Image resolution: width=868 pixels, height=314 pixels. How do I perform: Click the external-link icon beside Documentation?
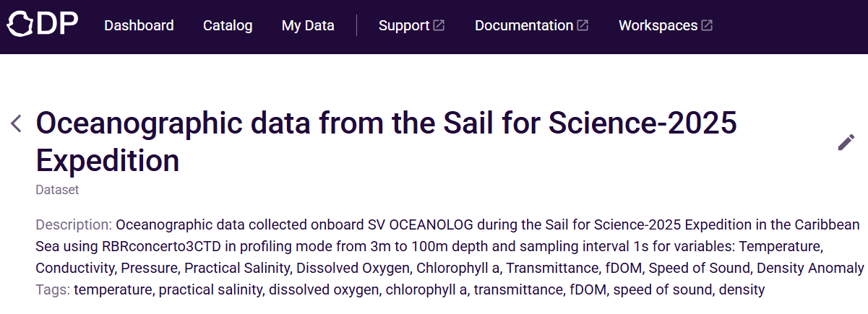(583, 25)
